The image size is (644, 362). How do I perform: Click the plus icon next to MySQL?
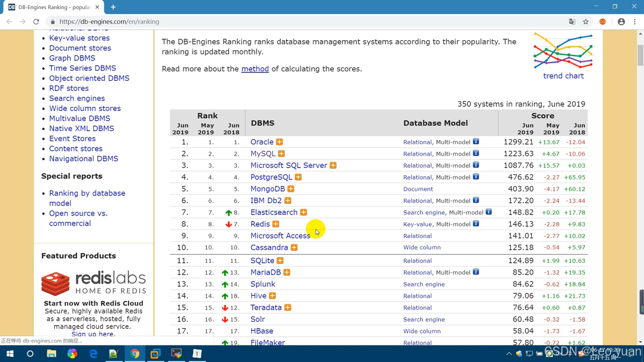(281, 154)
